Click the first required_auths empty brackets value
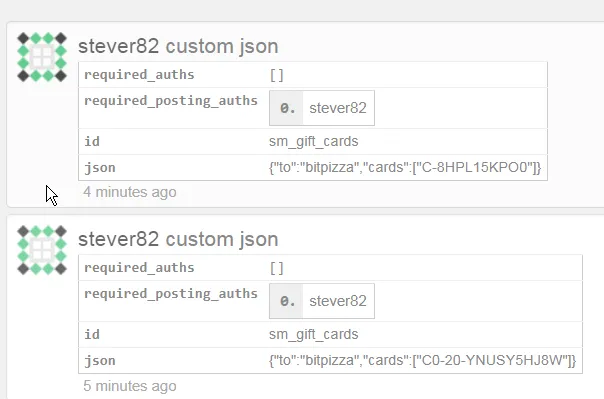Viewport: 604px width, 399px height. pos(277,75)
